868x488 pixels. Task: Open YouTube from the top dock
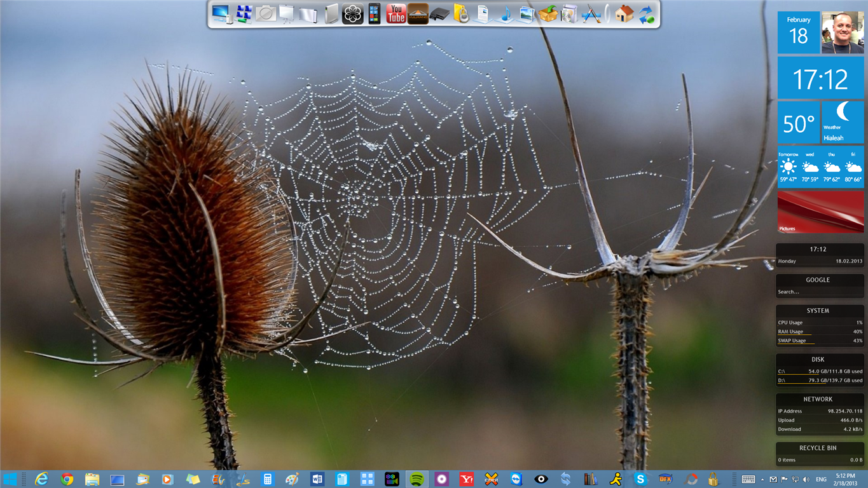(396, 13)
